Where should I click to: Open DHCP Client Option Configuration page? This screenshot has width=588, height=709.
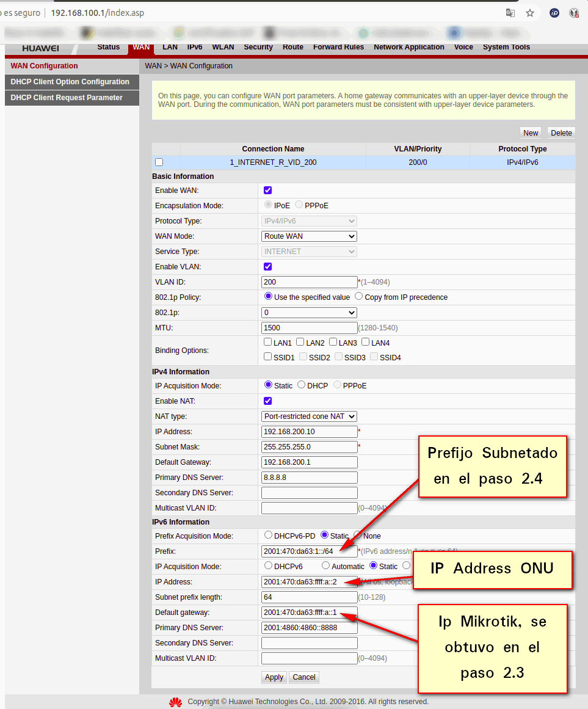pos(70,82)
